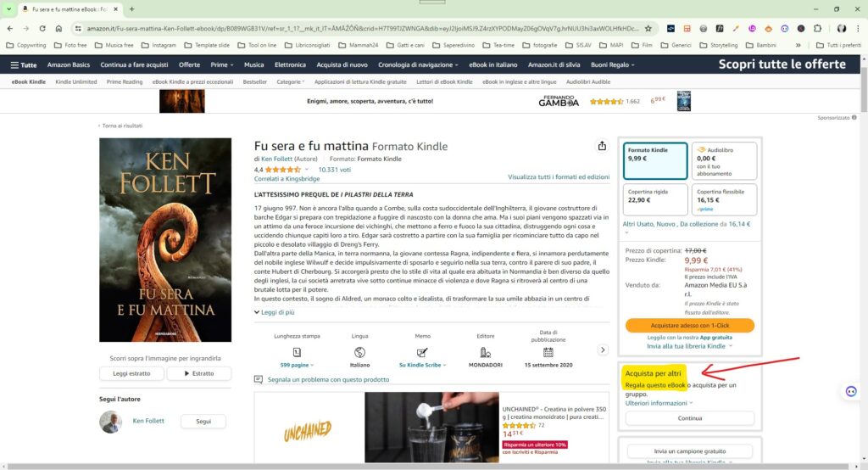
Task: Click Continua under Acquista per altri
Action: 690,418
